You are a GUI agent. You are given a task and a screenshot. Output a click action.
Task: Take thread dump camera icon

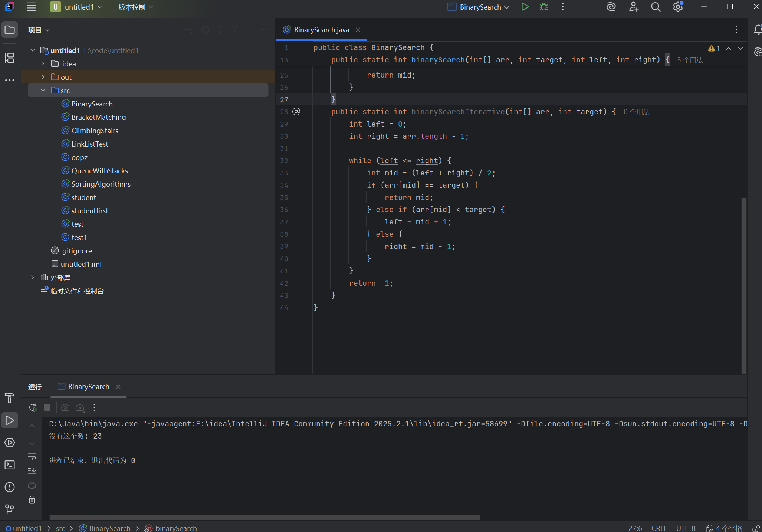pos(65,407)
